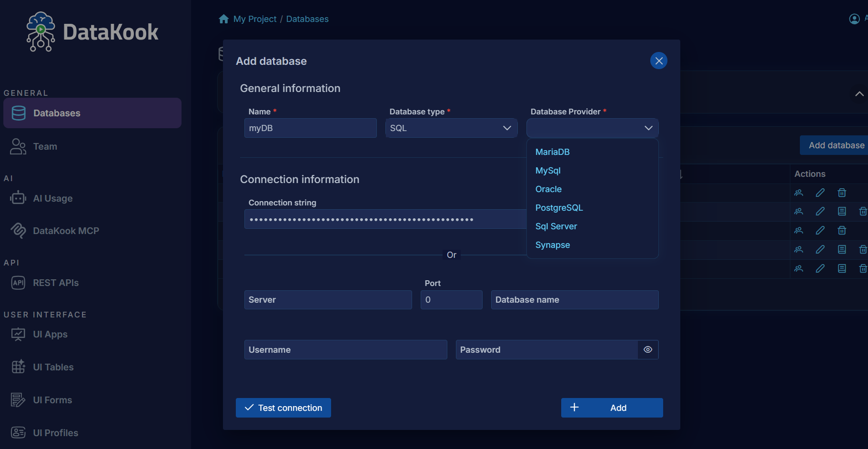
Task: Click the users icon in the first Actions row
Action: tap(799, 193)
